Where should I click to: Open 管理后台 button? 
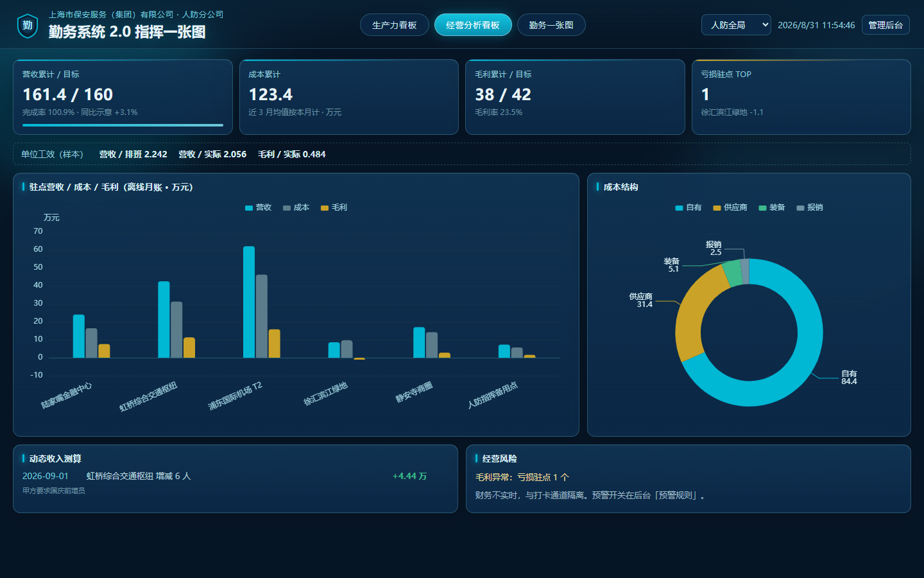coord(886,25)
